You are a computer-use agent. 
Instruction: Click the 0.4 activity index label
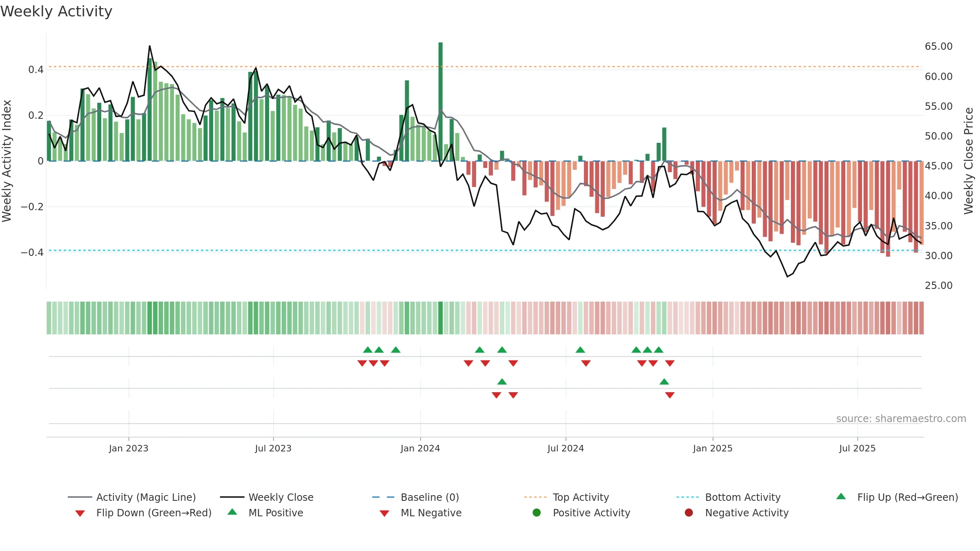pos(36,70)
